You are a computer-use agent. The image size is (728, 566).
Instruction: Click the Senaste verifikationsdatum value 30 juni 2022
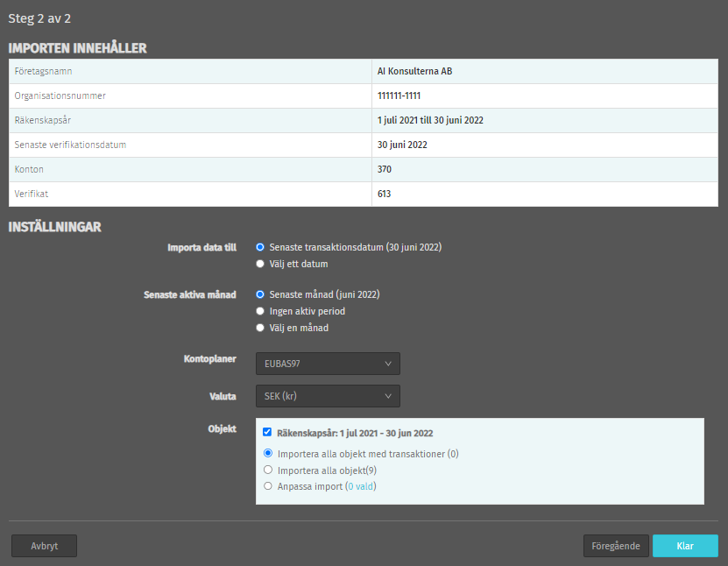(x=402, y=145)
